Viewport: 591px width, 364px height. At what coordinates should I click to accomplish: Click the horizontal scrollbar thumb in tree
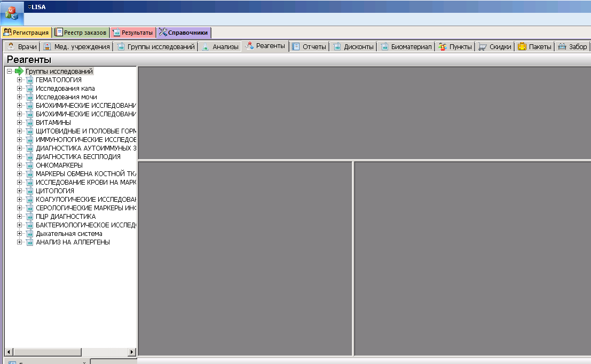(x=47, y=352)
